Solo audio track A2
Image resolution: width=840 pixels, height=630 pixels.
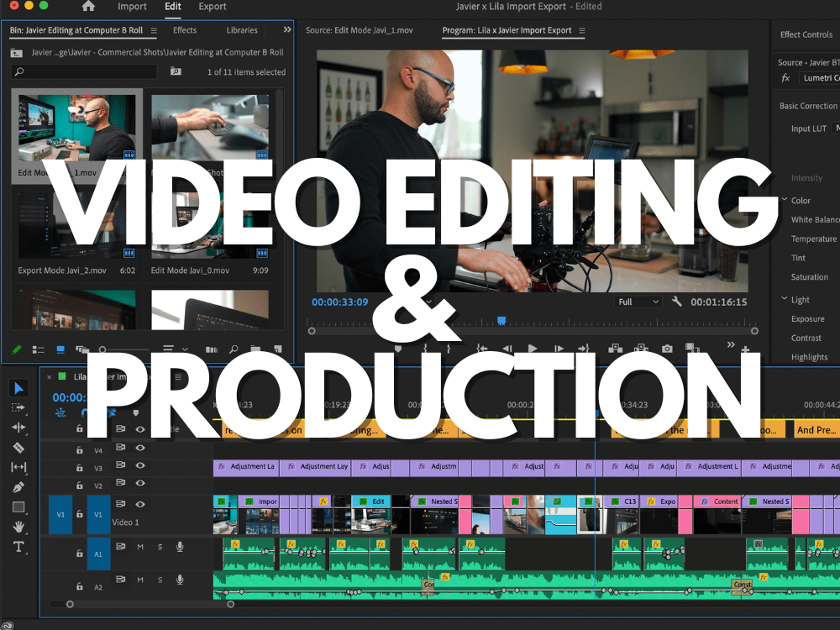[x=160, y=580]
